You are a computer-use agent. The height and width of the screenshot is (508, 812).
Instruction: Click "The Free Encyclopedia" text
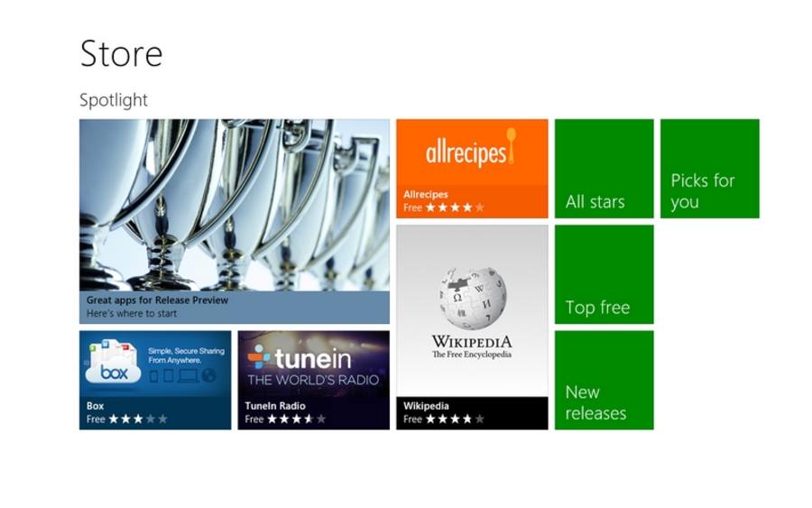472,355
